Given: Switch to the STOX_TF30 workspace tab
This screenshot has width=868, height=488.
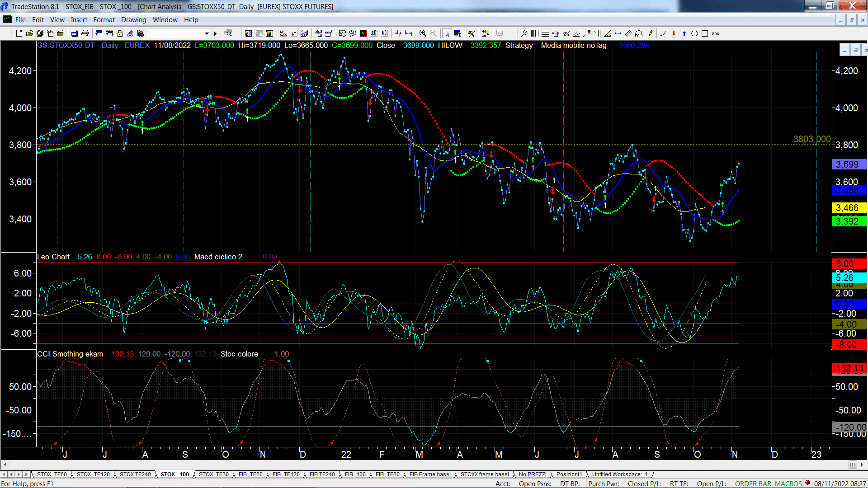Looking at the screenshot, I should 214,474.
